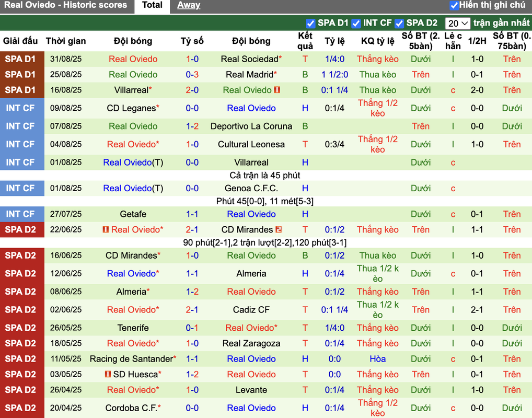Click the 2-0 score on 16/08/25
Viewport: 532px width, 418px height.
click(x=192, y=90)
